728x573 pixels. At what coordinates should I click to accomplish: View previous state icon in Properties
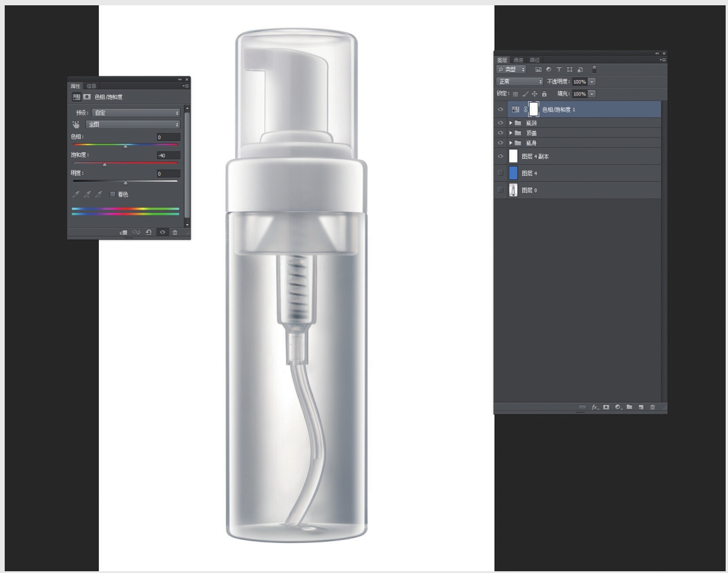pyautogui.click(x=136, y=232)
